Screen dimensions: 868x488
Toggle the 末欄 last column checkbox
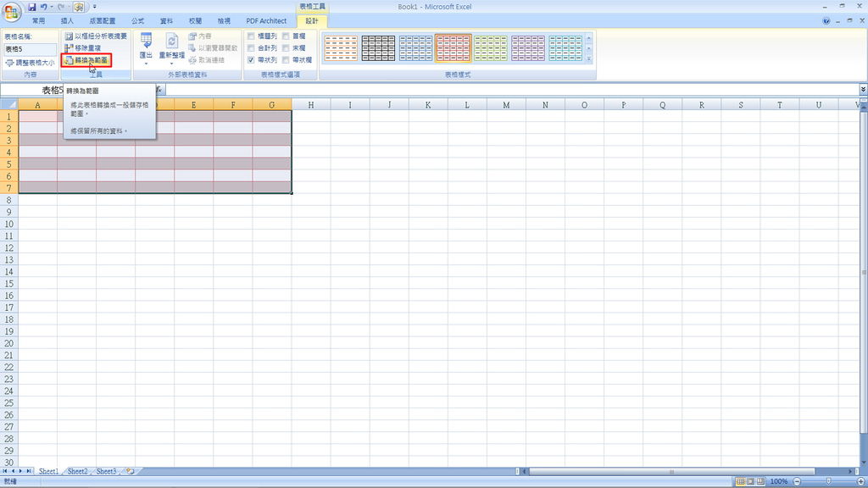tap(286, 48)
